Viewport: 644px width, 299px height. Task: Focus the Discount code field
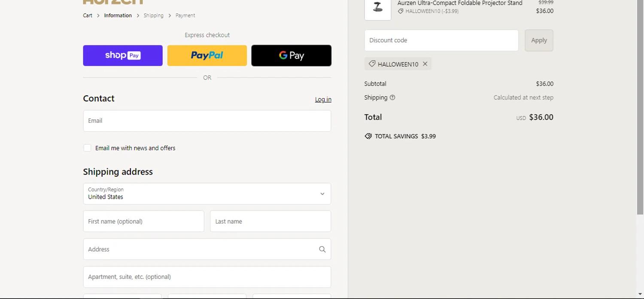441,40
